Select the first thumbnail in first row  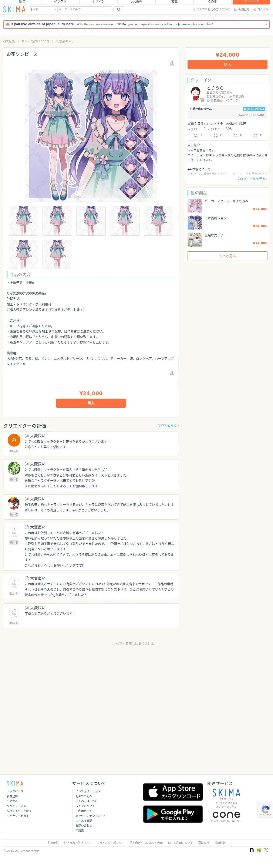24,221
